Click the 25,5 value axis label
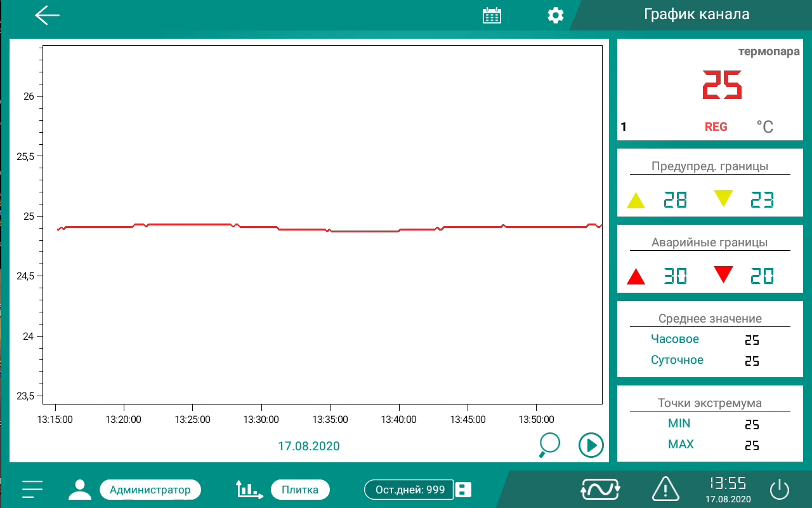This screenshot has height=508, width=812. [26, 156]
